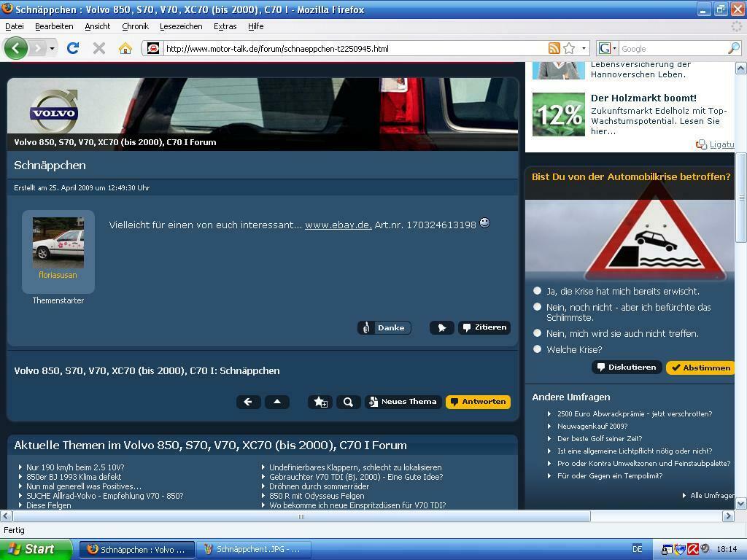
Task: Open the Datei menu
Action: (x=15, y=26)
